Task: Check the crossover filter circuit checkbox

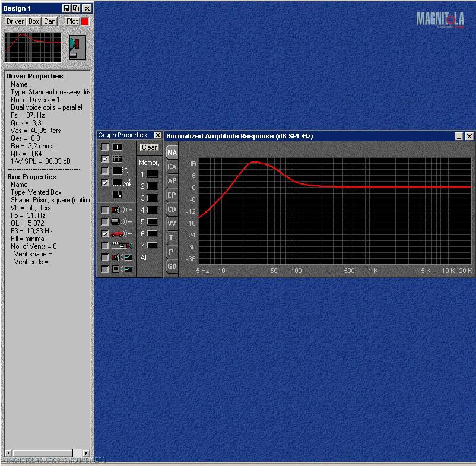Action: tap(104, 246)
